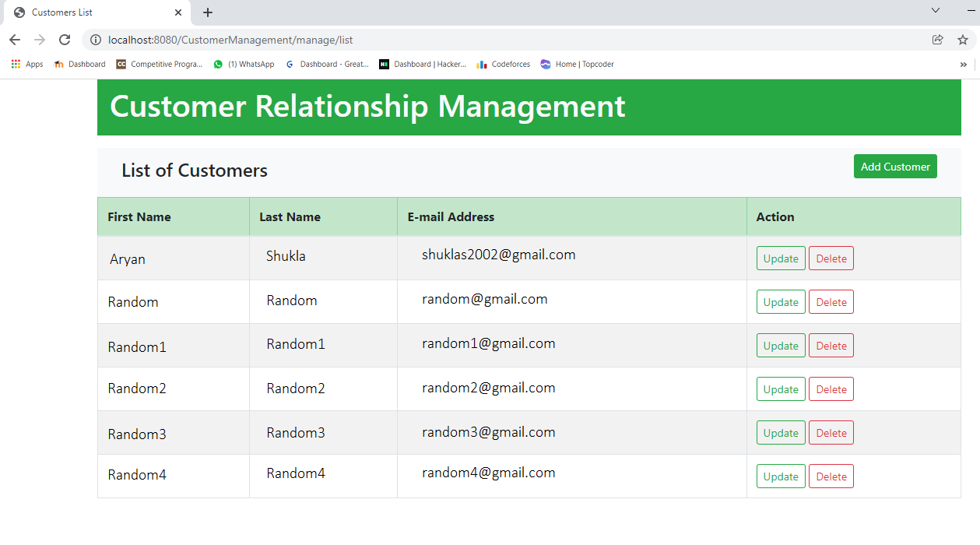Image resolution: width=980 pixels, height=545 pixels.
Task: Update the customer Aryan Shukla
Action: click(x=781, y=258)
